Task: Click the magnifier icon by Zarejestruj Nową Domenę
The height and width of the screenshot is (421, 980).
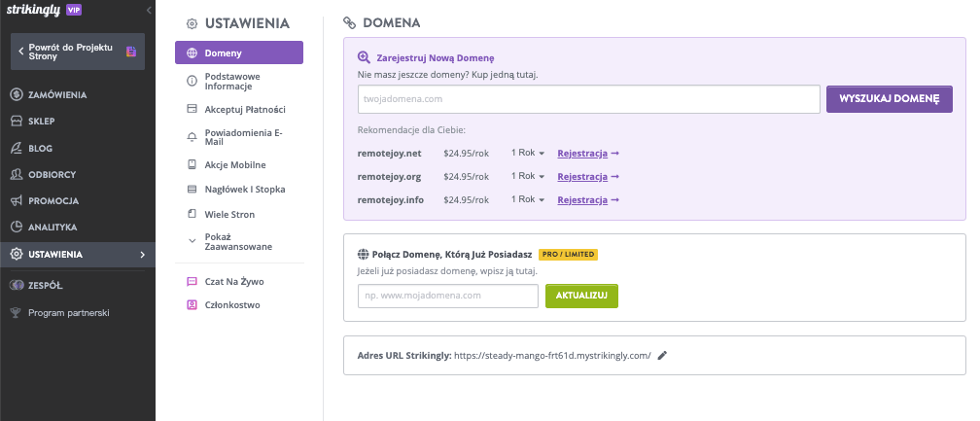Action: coord(364,57)
